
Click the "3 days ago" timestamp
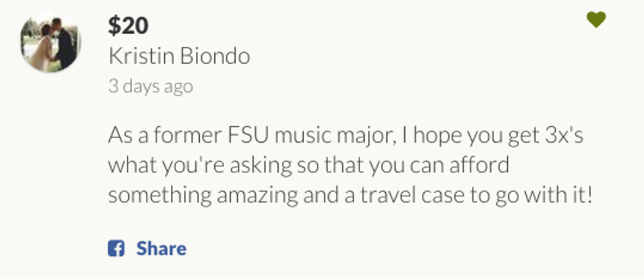coord(150,86)
